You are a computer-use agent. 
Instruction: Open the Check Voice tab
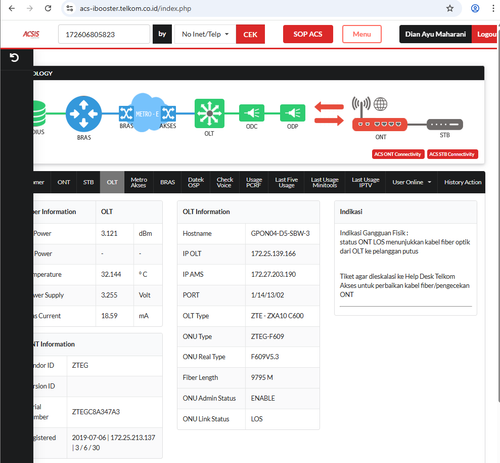click(225, 182)
